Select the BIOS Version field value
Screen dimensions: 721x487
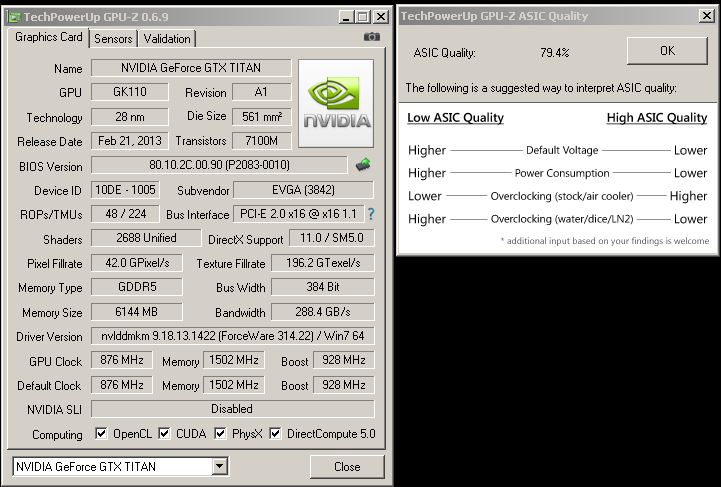coord(219,165)
